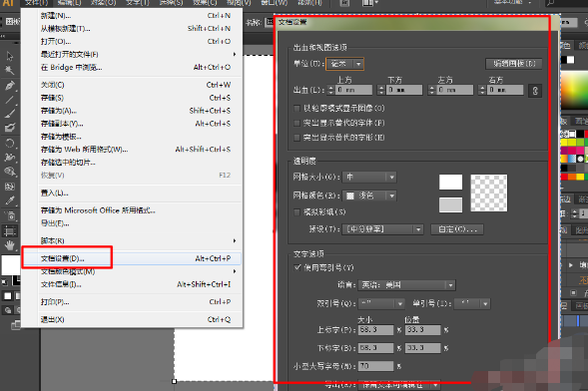Choose 置入(L) menu item
This screenshot has height=391, width=588.
(x=140, y=194)
